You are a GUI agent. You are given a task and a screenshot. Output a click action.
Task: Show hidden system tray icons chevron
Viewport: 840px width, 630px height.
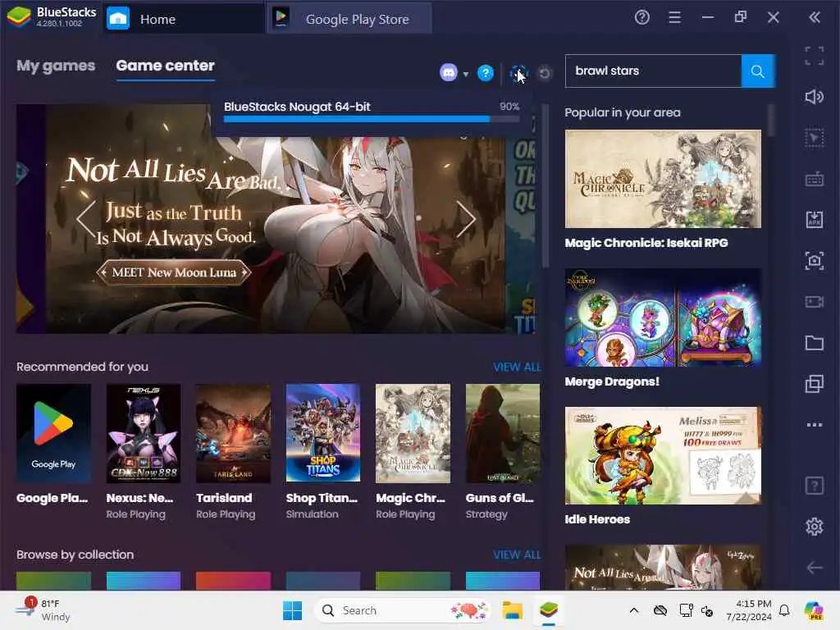[634, 610]
